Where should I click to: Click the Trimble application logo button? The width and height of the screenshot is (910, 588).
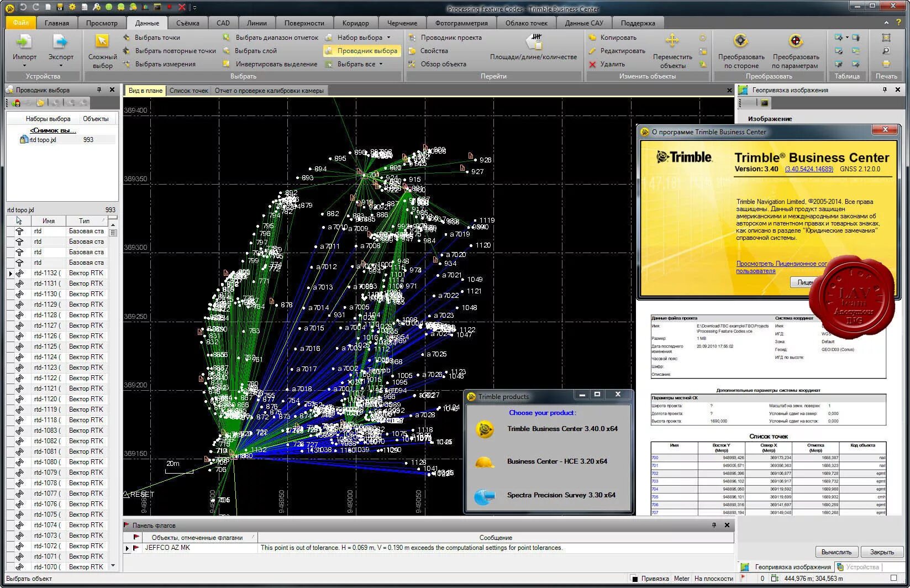pos(9,8)
